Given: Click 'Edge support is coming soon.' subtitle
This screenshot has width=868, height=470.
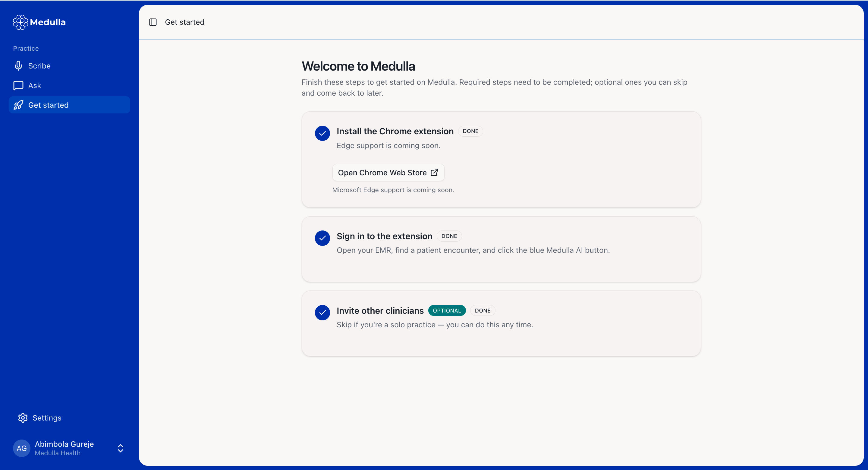Looking at the screenshot, I should [x=388, y=146].
